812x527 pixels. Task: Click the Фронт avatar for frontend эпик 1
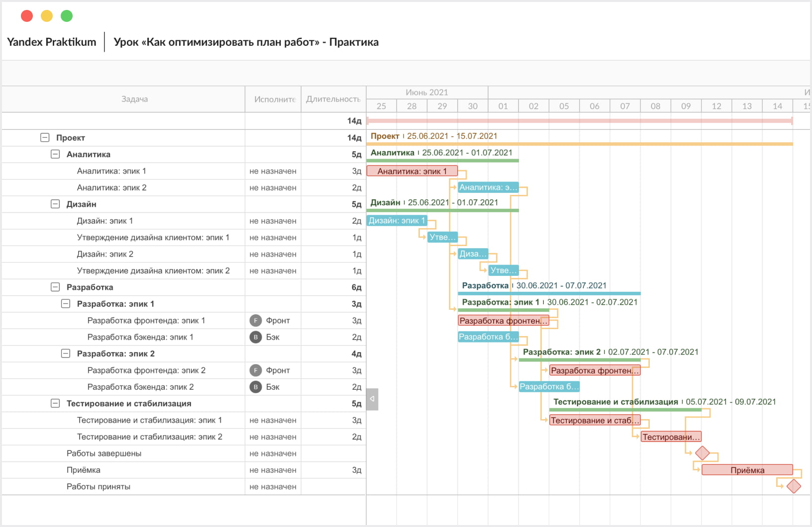(x=256, y=321)
